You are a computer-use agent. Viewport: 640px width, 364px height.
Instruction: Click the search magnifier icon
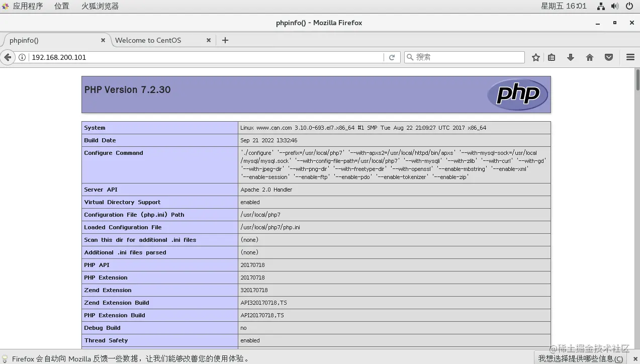point(410,57)
